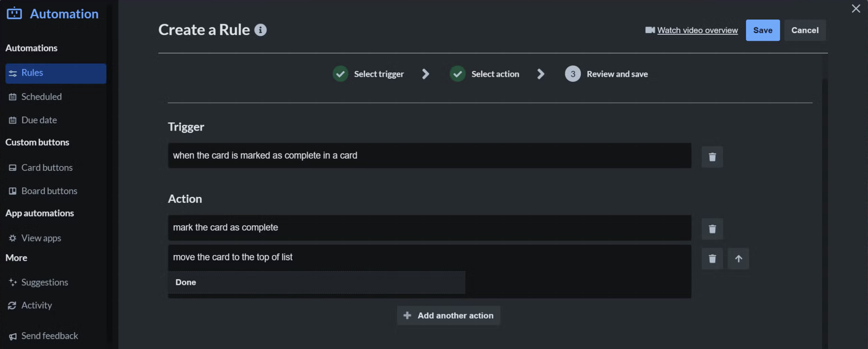Image resolution: width=868 pixels, height=349 pixels.
Task: Click the trigger text 'when the card is marked as complete in a card'
Action: pos(265,155)
